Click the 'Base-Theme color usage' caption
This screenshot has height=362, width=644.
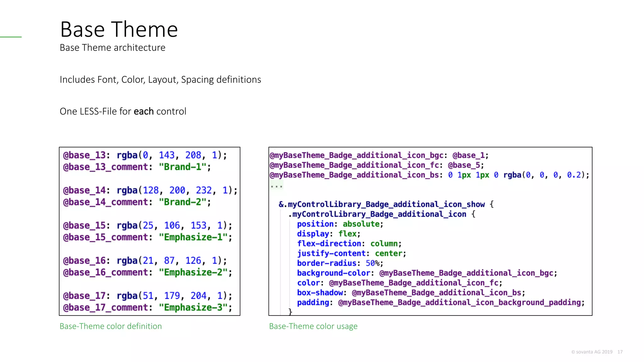[313, 326]
